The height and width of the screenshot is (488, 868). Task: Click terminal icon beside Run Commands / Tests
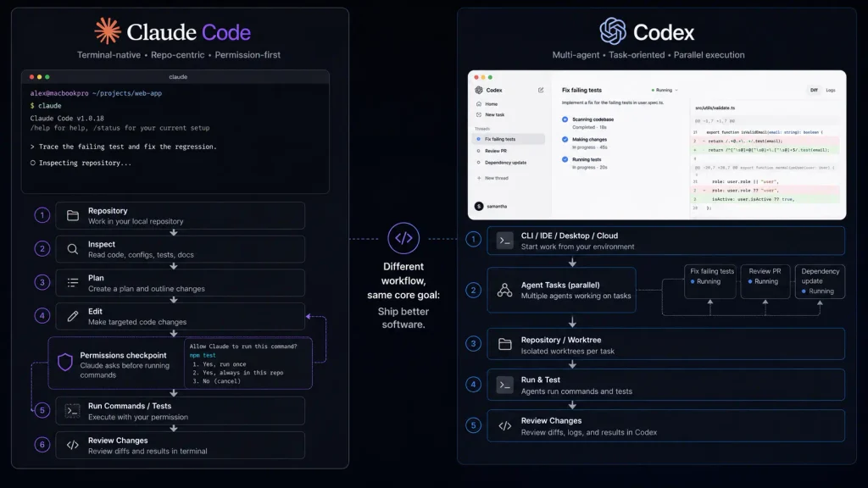[73, 411]
